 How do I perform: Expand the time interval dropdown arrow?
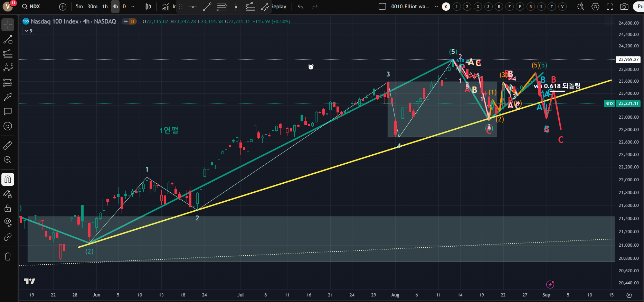point(133,7)
